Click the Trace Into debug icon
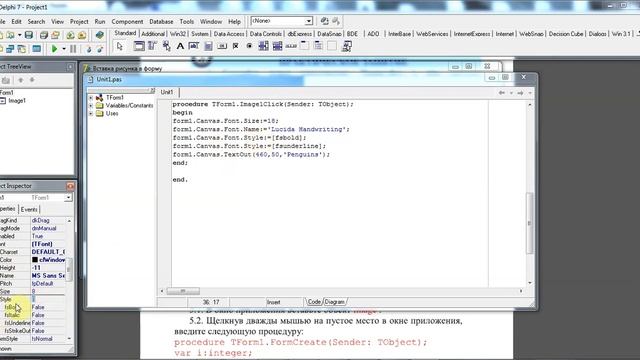This screenshot has width=640, height=360. click(x=89, y=49)
